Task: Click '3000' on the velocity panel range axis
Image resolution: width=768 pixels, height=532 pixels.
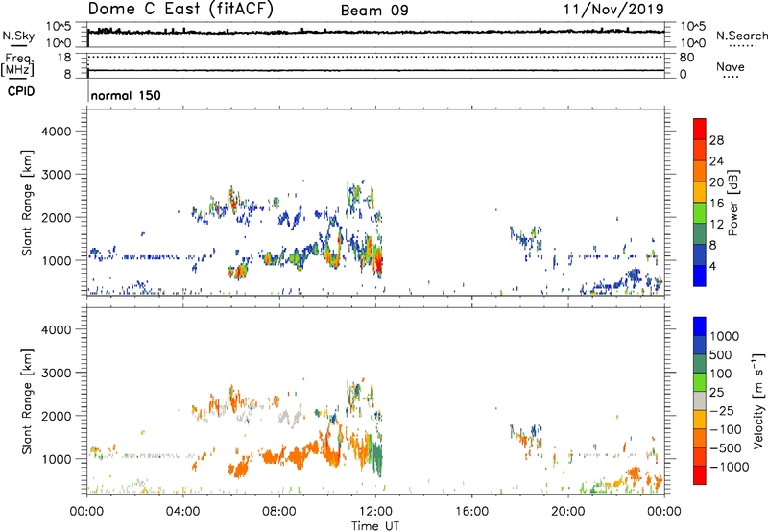Action: (56, 373)
